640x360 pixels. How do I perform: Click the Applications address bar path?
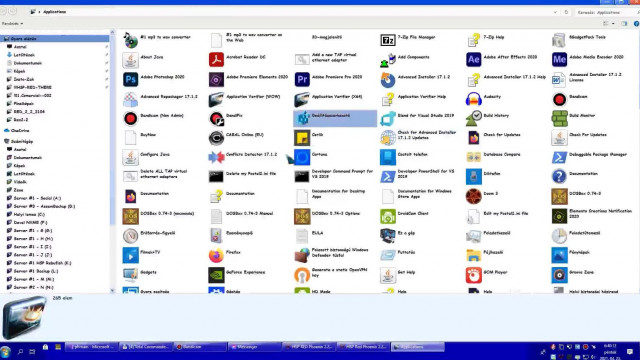pos(54,12)
